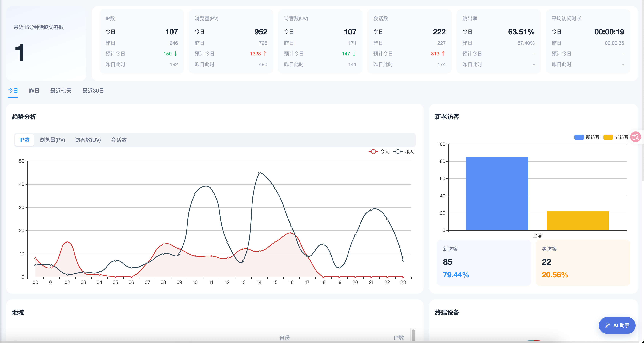
Task: Click today's 会话数 value 222
Action: tap(439, 32)
